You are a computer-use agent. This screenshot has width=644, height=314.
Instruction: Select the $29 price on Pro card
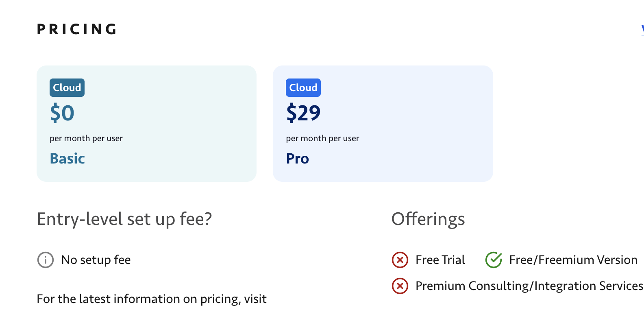303,113
